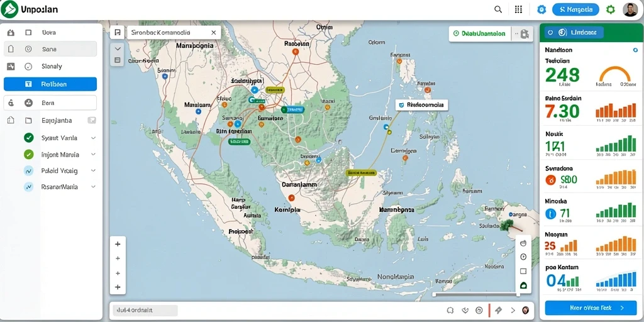
Task: Click the green app logo in header
Action: tap(9, 9)
